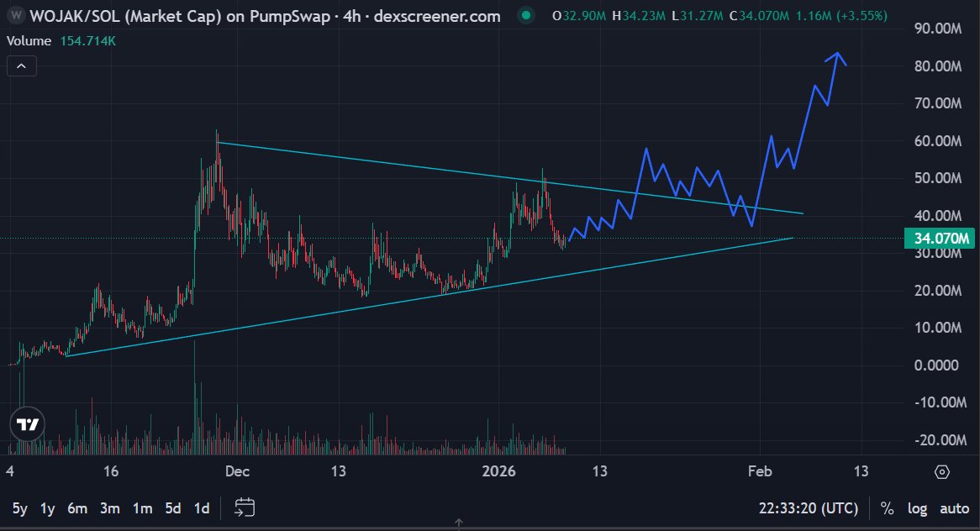This screenshot has height=531, width=980.
Task: Click the 0.0000 price axis label
Action: 936,365
